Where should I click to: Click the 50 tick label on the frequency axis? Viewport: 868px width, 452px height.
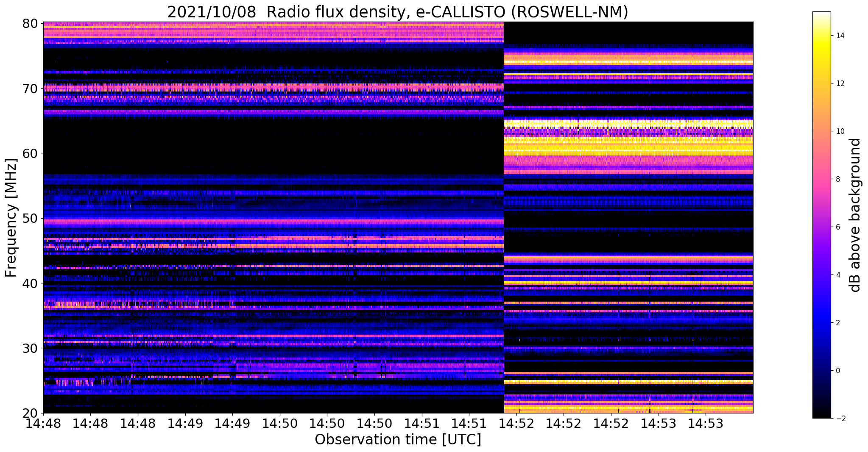click(x=29, y=219)
